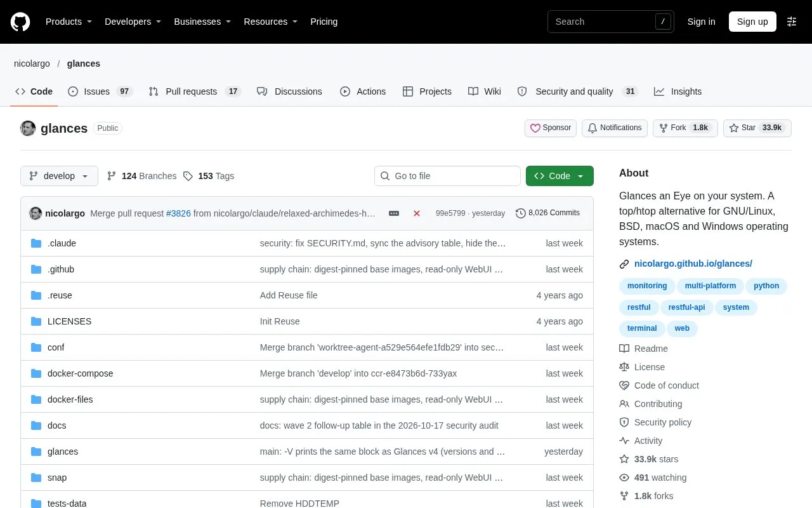Screen dimensions: 812x508
Task: Click the monitoring topic tag
Action: (647, 286)
